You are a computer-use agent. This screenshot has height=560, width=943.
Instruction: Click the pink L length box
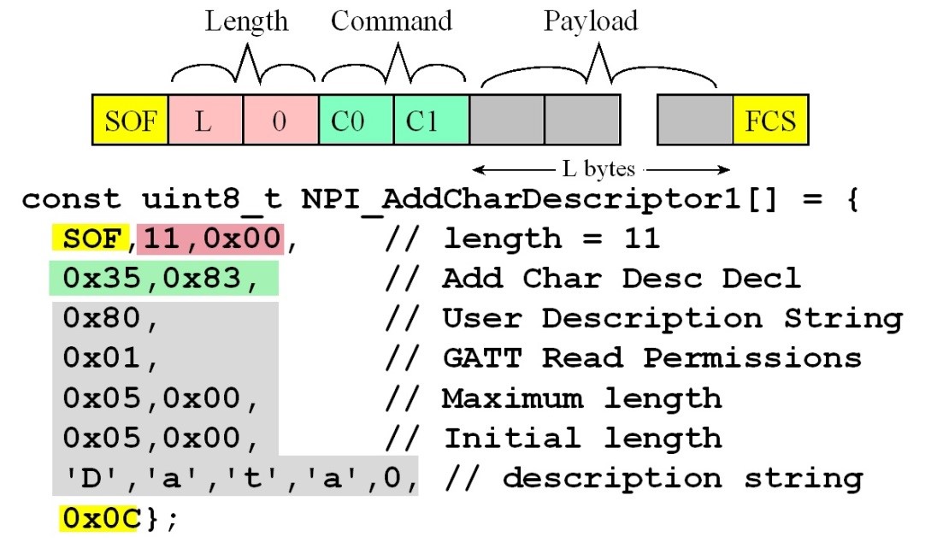(x=205, y=120)
